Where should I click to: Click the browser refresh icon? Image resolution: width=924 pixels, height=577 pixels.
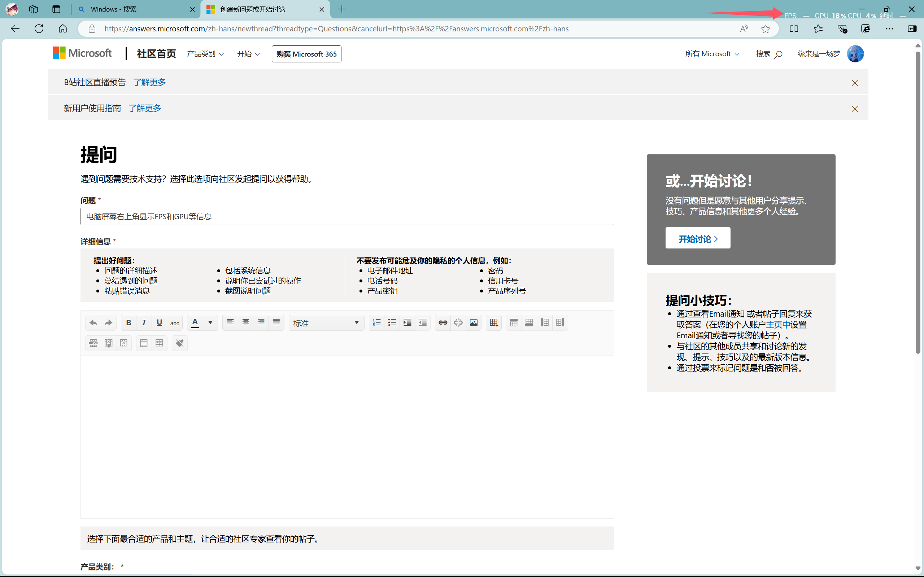click(39, 28)
